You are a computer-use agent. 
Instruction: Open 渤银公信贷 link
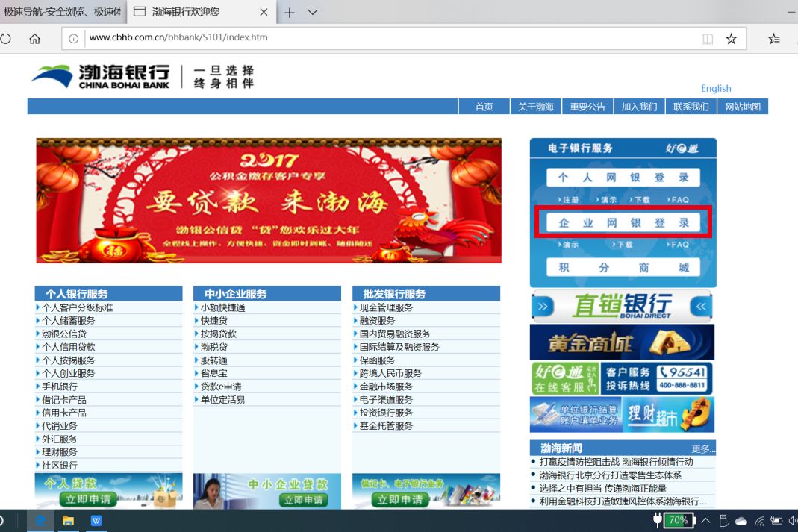pos(64,334)
